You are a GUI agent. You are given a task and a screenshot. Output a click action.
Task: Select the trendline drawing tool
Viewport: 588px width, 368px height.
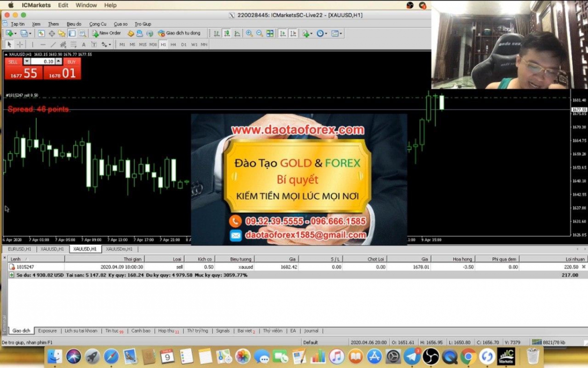click(x=53, y=45)
